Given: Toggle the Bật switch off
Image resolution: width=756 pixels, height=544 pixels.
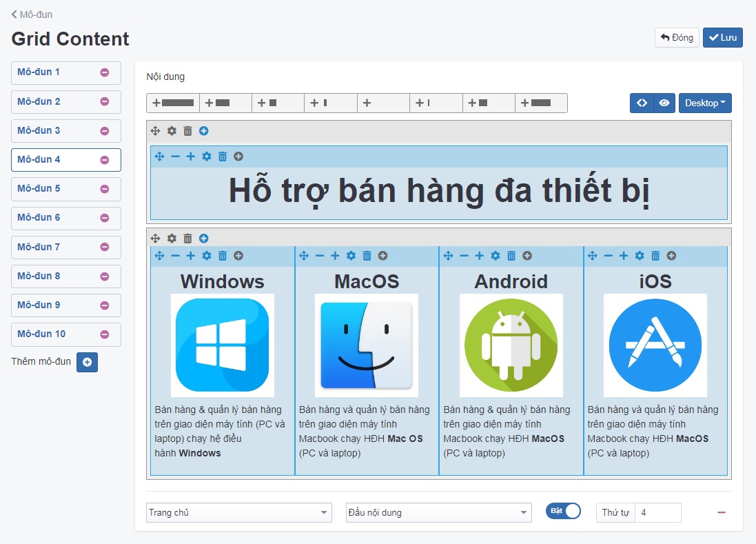Looking at the screenshot, I should (563, 511).
